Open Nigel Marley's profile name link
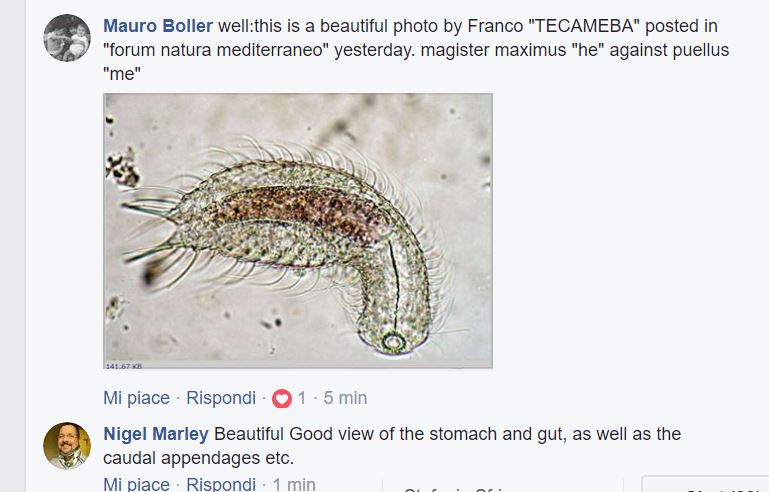769x492 pixels. pyautogui.click(x=156, y=434)
